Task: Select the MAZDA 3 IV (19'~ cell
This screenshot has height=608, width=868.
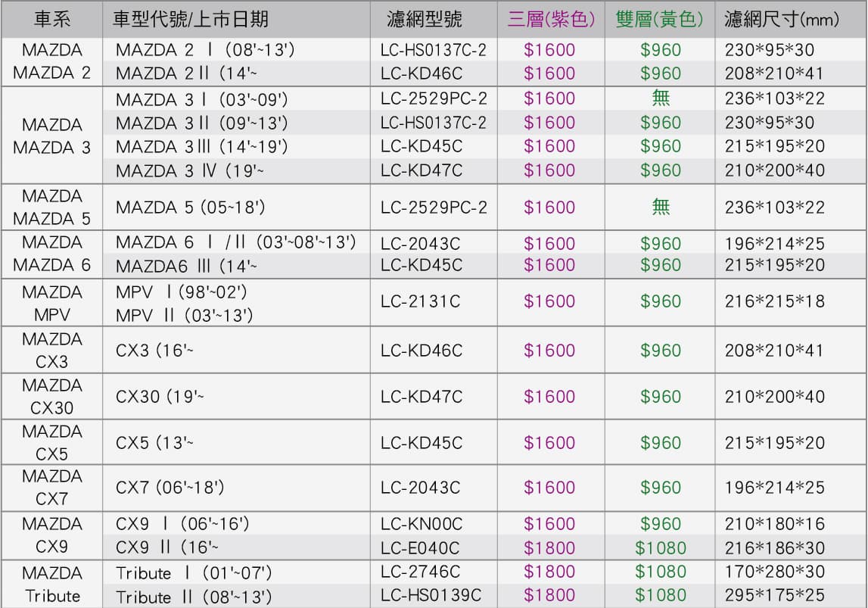Action: tap(190, 170)
